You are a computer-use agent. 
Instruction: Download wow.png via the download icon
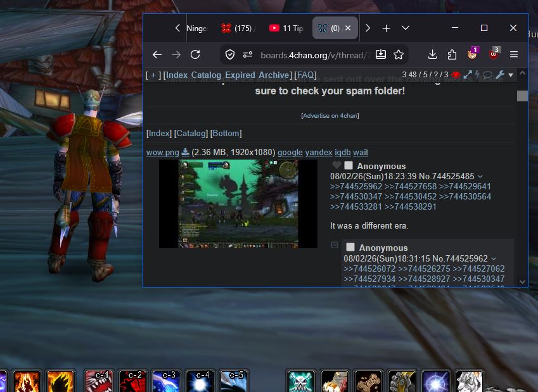(x=185, y=152)
